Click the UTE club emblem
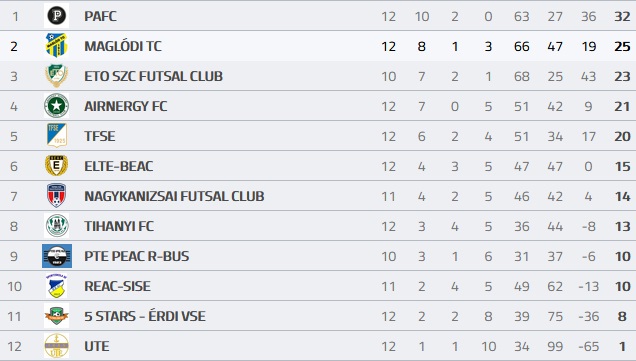Viewport: 636px width, 361px height. [x=56, y=346]
